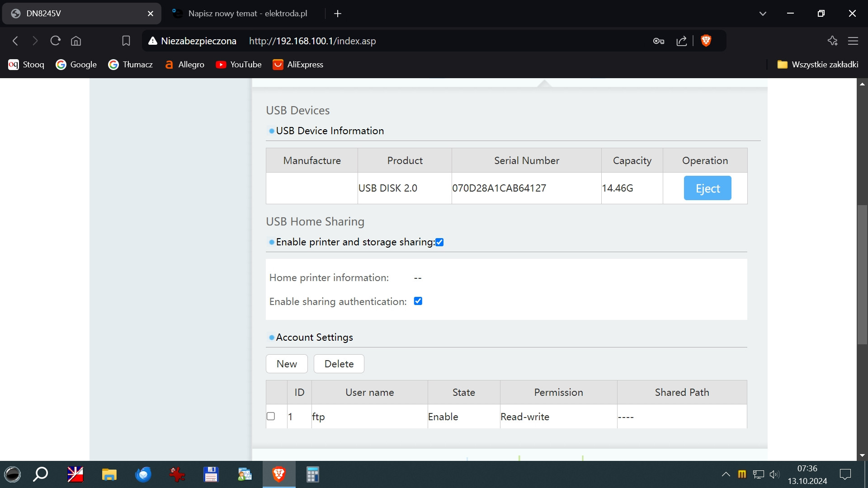Reload the current page
The image size is (868, 488).
55,41
